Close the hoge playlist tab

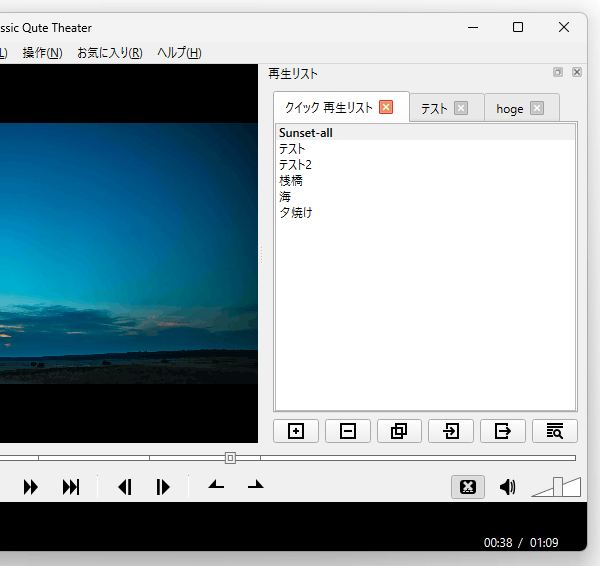point(537,108)
